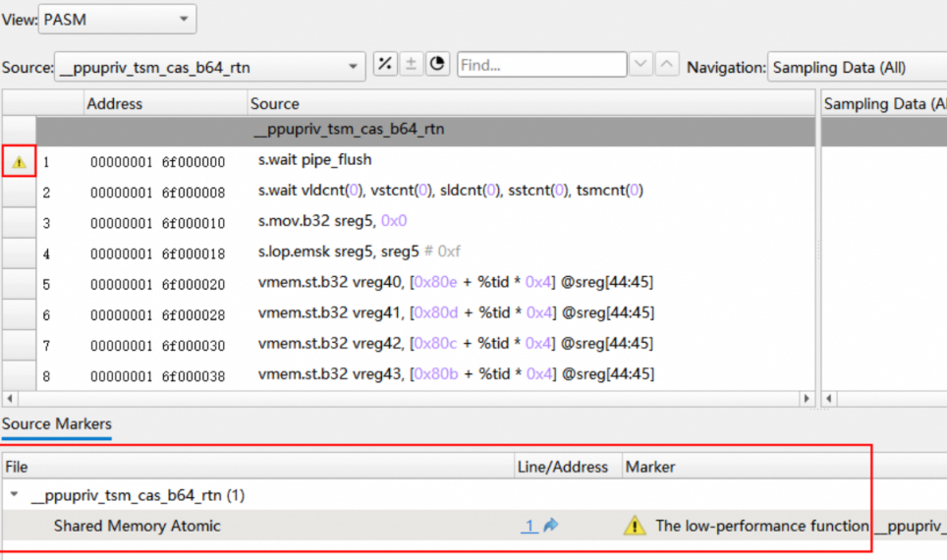
Task: Click the plus-minus toolbar icon
Action: point(411,64)
